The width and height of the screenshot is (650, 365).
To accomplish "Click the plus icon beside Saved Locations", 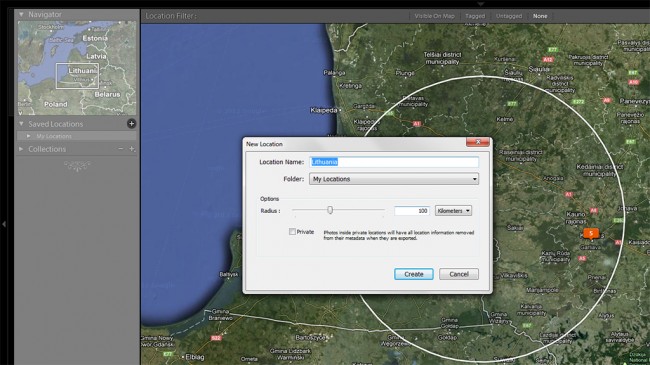I will coord(131,124).
